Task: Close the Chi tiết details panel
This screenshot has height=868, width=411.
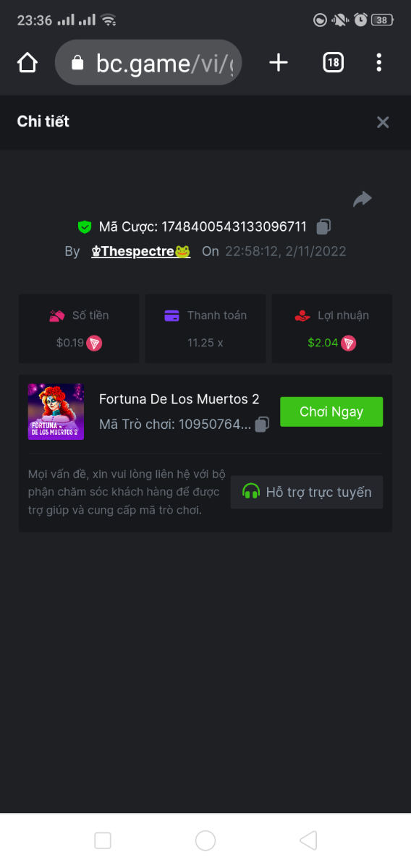Action: click(x=383, y=122)
